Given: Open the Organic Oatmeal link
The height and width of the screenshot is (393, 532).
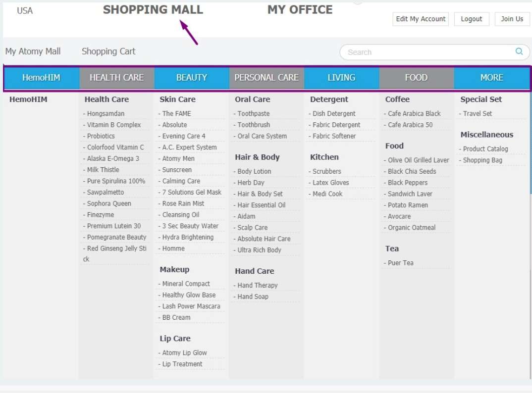Looking at the screenshot, I should point(412,228).
